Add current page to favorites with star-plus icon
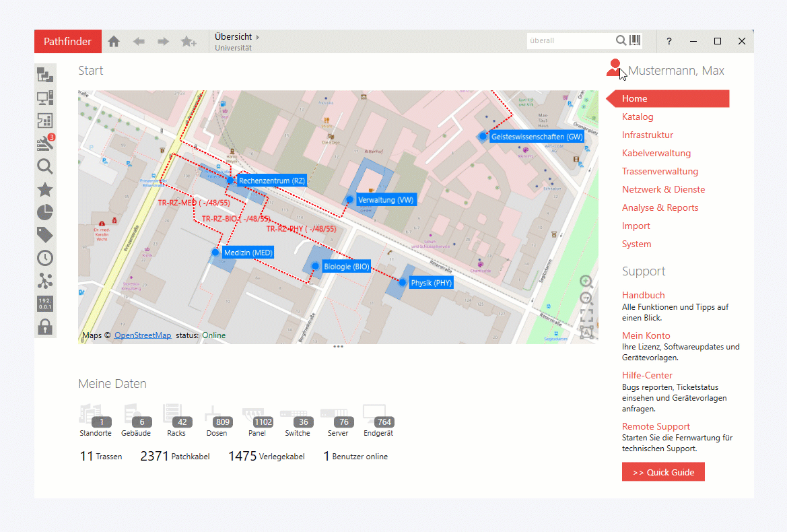The height and width of the screenshot is (532, 787). pyautogui.click(x=189, y=42)
